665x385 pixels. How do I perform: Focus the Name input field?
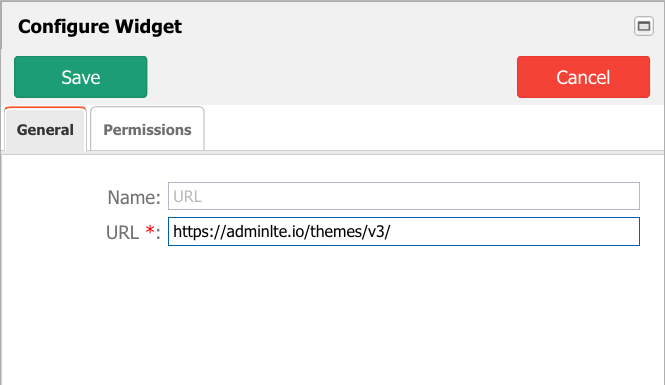coord(404,196)
